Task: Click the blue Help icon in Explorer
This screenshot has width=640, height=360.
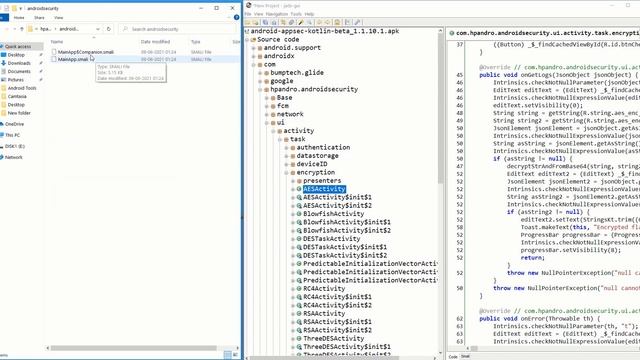Action: click(x=236, y=18)
